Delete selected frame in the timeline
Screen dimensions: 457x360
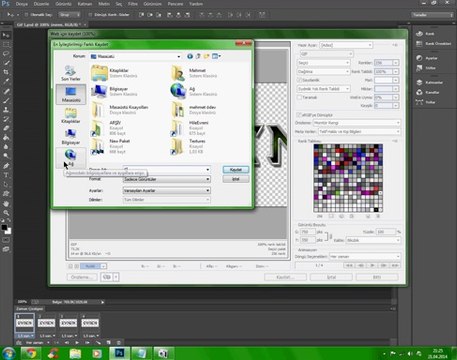119,342
